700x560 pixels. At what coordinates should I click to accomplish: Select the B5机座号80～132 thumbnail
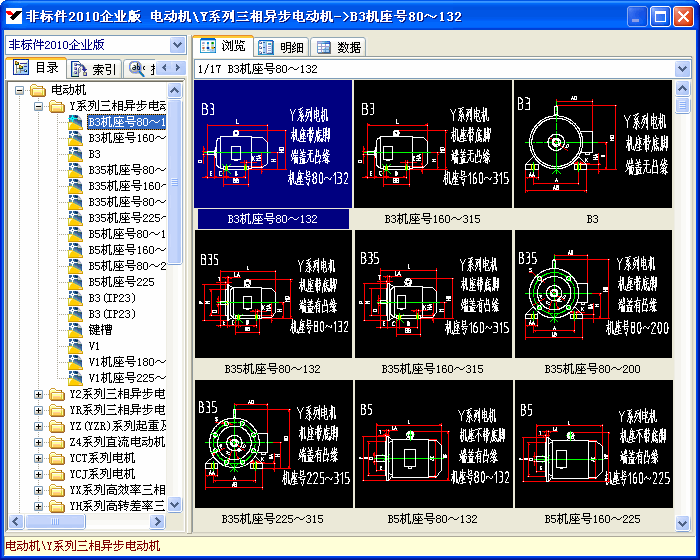click(x=433, y=447)
